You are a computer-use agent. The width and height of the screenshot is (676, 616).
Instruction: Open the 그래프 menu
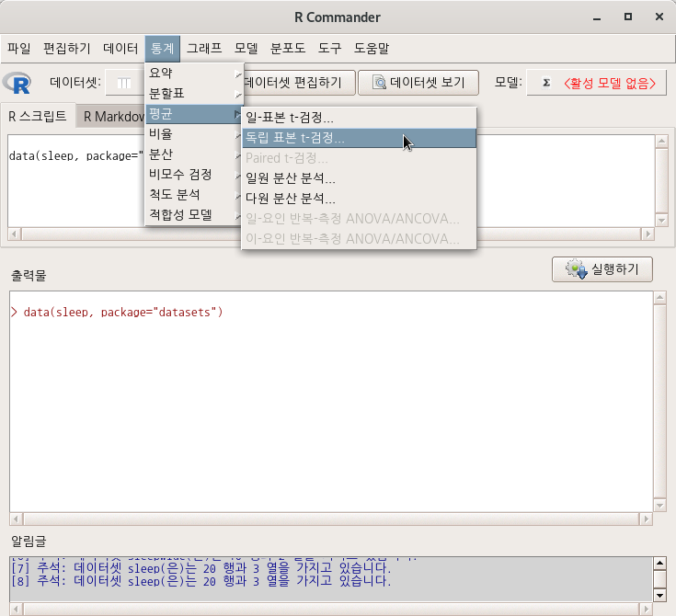click(204, 48)
